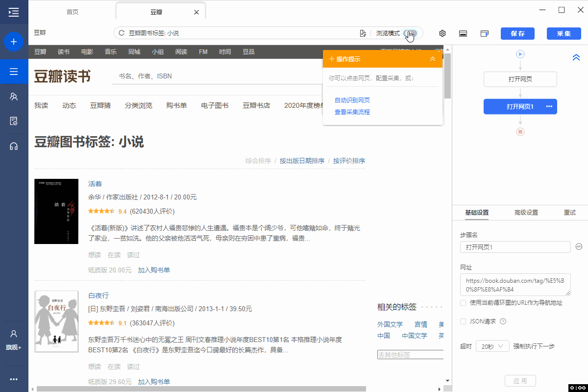Open the customer support headset icon
This screenshot has width=588, height=392.
pyautogui.click(x=14, y=146)
